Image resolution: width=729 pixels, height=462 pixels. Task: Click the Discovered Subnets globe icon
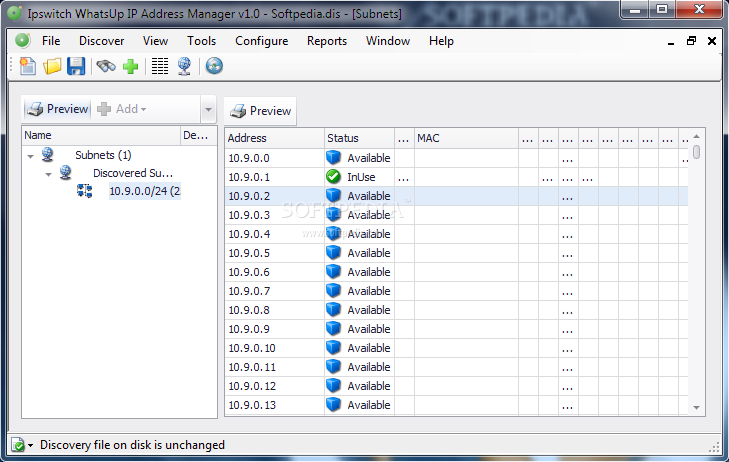[66, 172]
